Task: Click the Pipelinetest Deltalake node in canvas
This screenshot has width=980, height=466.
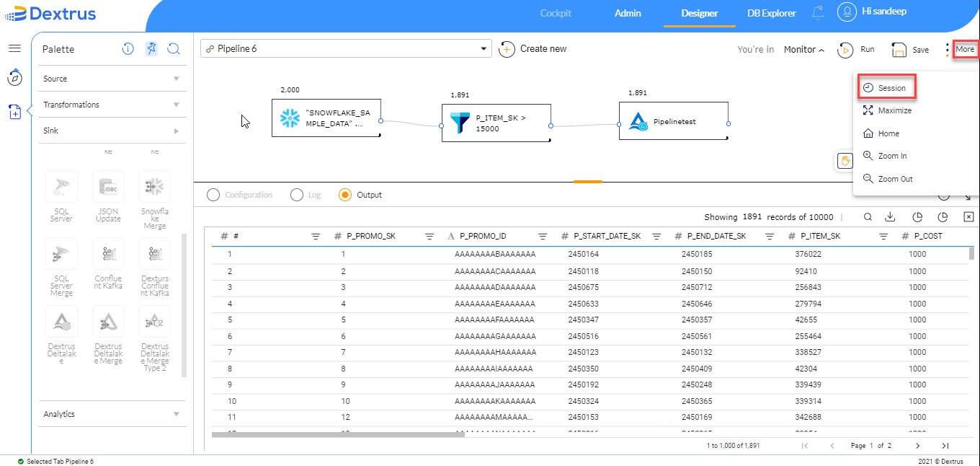Action: (x=674, y=121)
